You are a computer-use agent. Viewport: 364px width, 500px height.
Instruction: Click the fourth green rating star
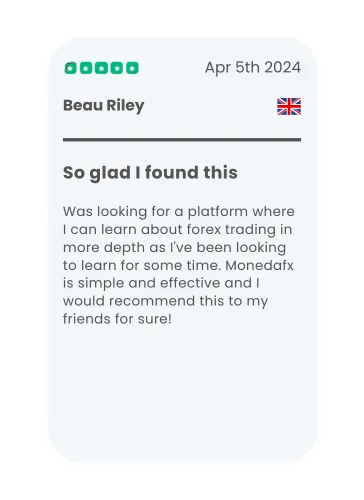click(117, 68)
